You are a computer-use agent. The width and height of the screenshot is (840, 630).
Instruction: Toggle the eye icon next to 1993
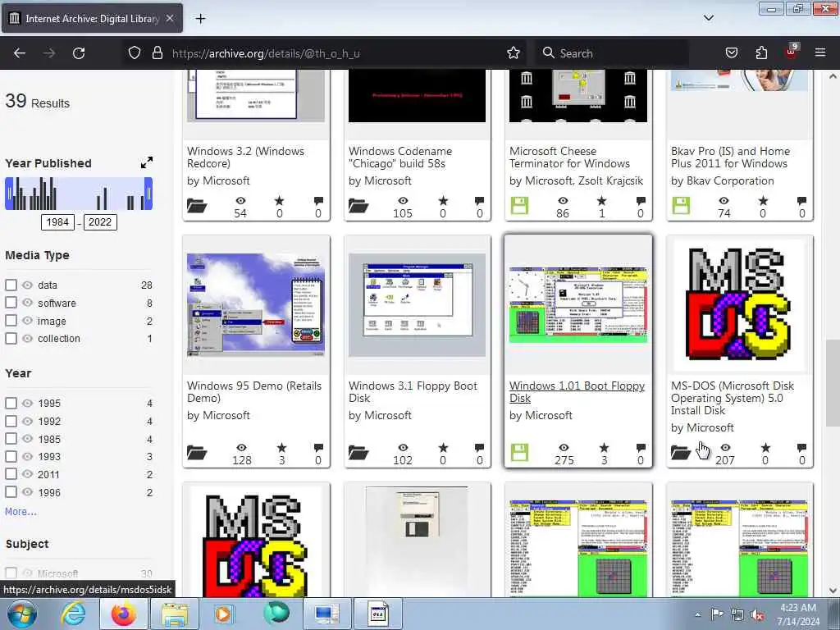[x=27, y=456]
